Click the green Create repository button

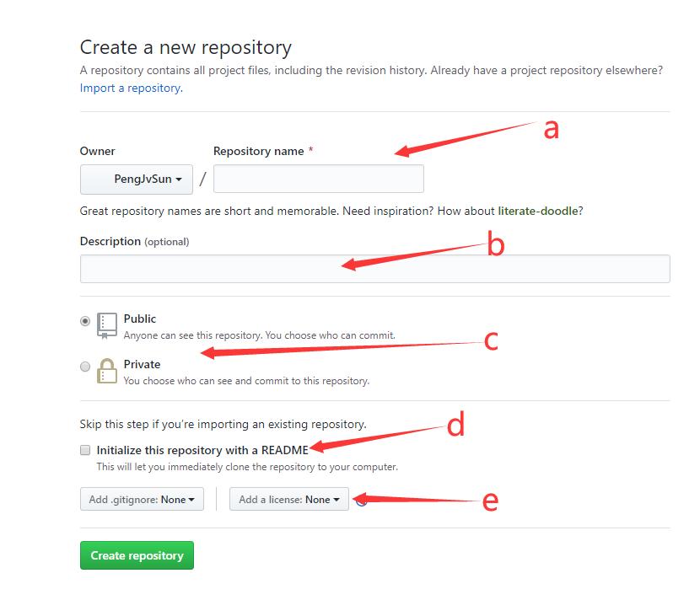click(x=136, y=554)
